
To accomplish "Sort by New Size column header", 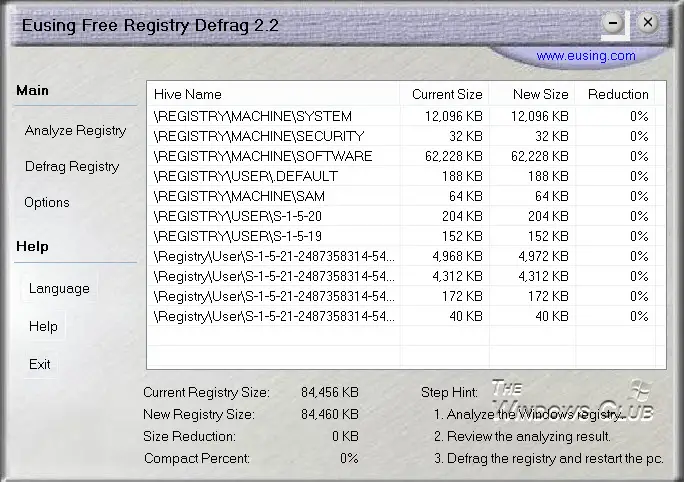I will coord(532,94).
